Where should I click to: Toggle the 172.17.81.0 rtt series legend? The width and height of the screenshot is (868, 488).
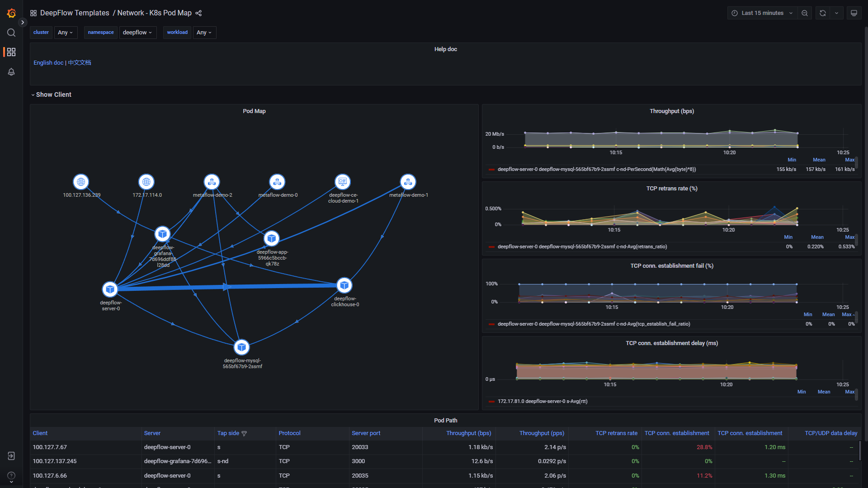click(x=542, y=401)
